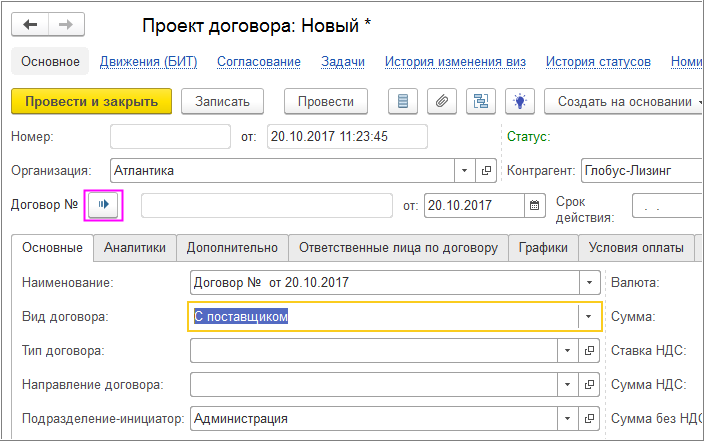The width and height of the screenshot is (704, 441).
Task: Click the Записать button
Action: tap(222, 101)
